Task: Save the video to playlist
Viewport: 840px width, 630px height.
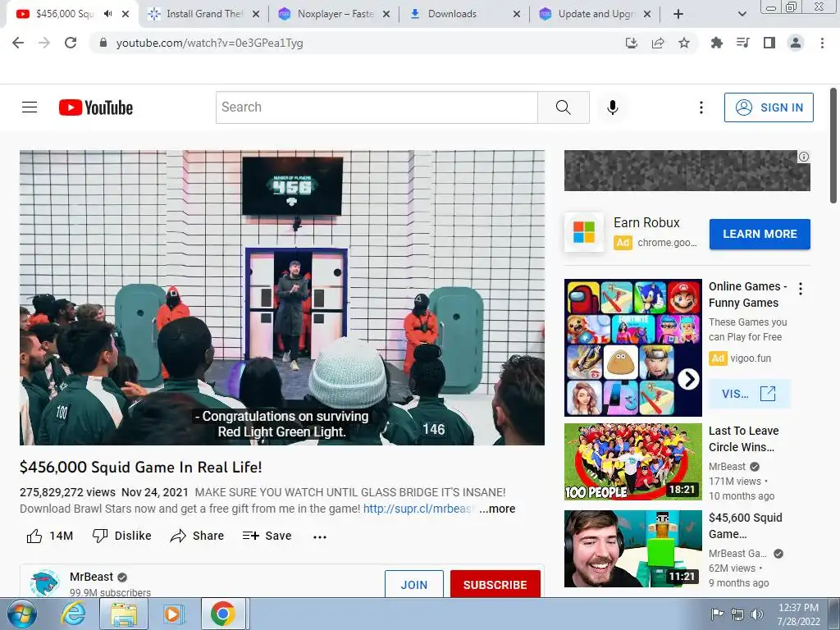Action: tap(267, 536)
